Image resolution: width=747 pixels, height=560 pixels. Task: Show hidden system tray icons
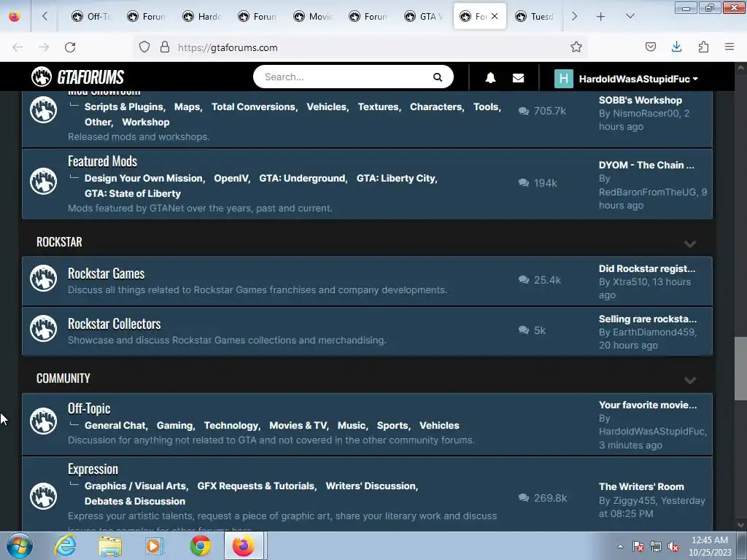pyautogui.click(x=620, y=546)
